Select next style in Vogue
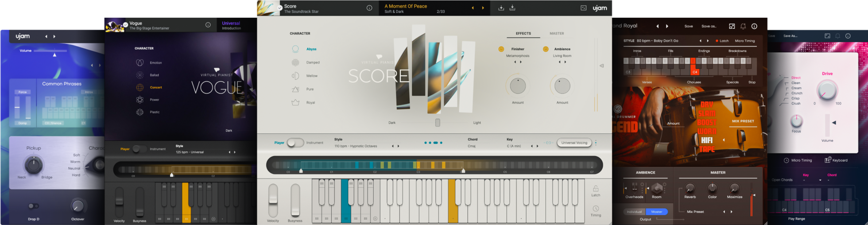This screenshot has width=868, height=225. [235, 152]
